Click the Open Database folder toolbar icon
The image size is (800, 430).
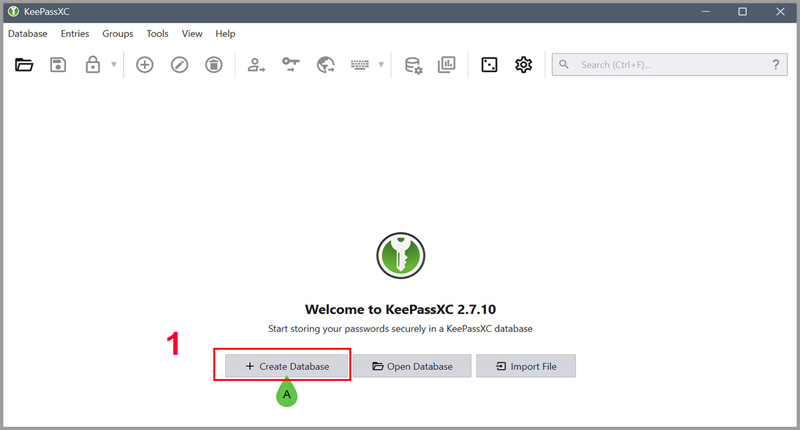point(25,65)
